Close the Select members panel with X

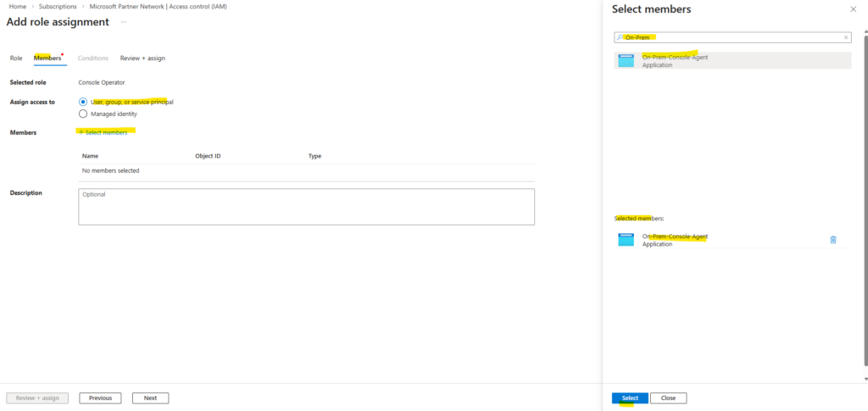853,9
